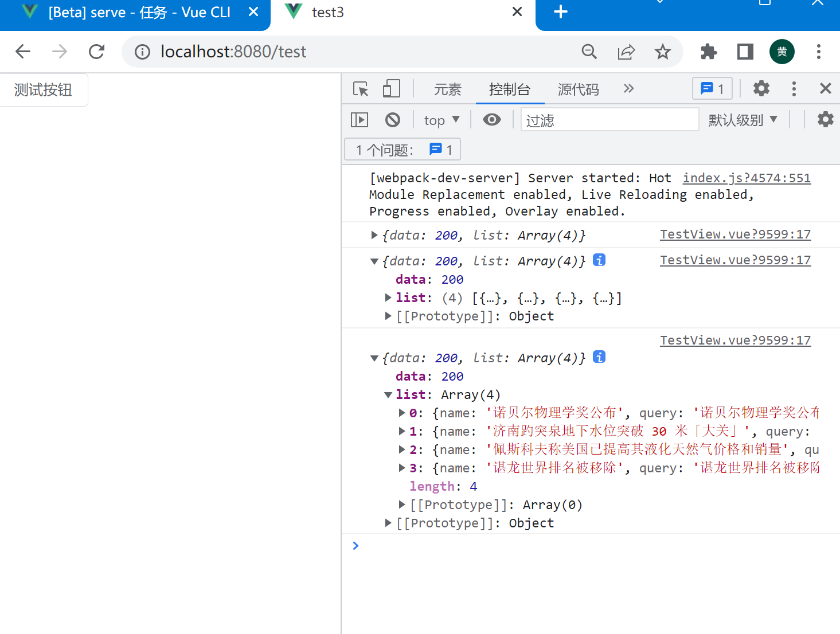The height and width of the screenshot is (634, 840).
Task: Click the zoom magnifier icon in address bar
Action: coord(589,52)
